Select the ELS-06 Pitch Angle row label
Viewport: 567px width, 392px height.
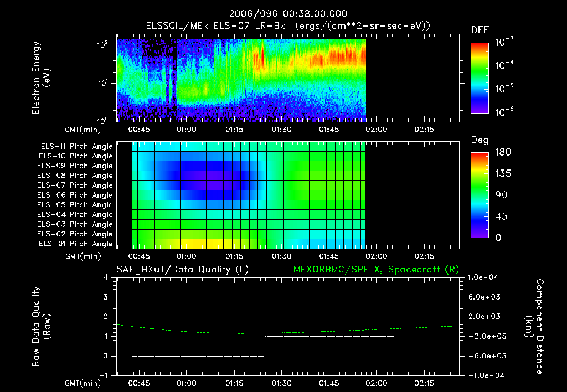75,195
